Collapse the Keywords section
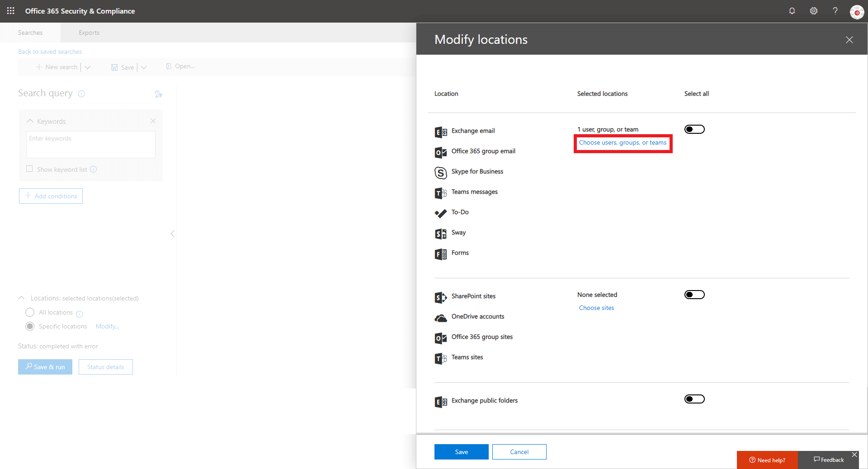The width and height of the screenshot is (868, 469). pos(30,121)
